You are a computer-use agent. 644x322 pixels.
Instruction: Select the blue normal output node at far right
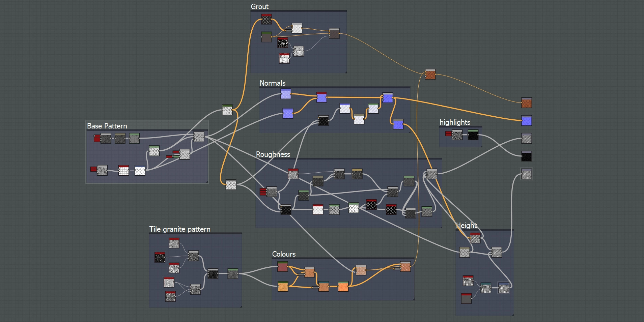[526, 120]
